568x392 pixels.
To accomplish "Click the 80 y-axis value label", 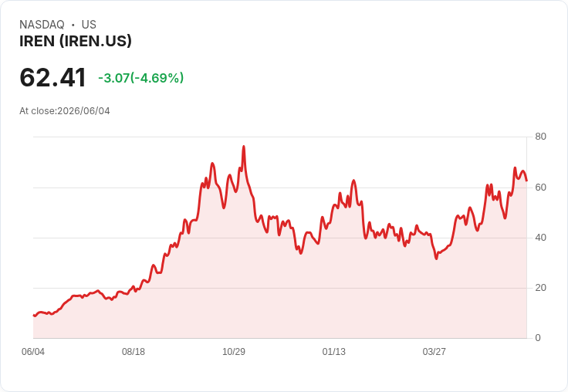I will point(540,137).
